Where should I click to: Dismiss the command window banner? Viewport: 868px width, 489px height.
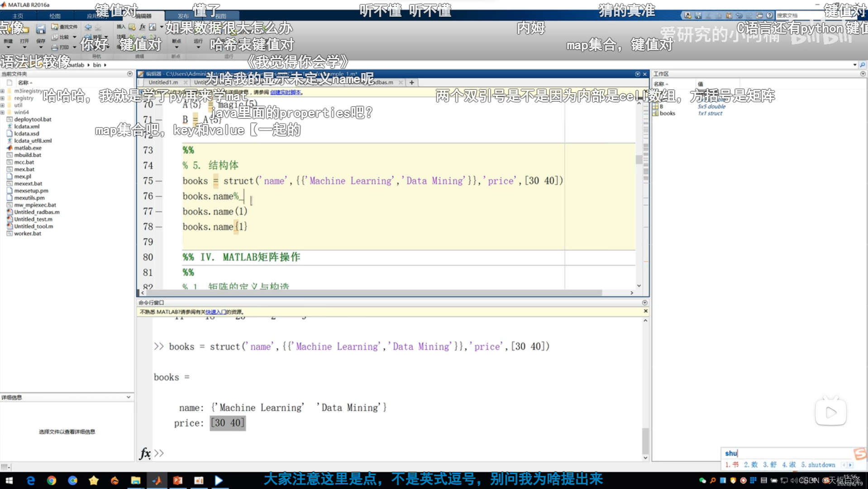[645, 311]
